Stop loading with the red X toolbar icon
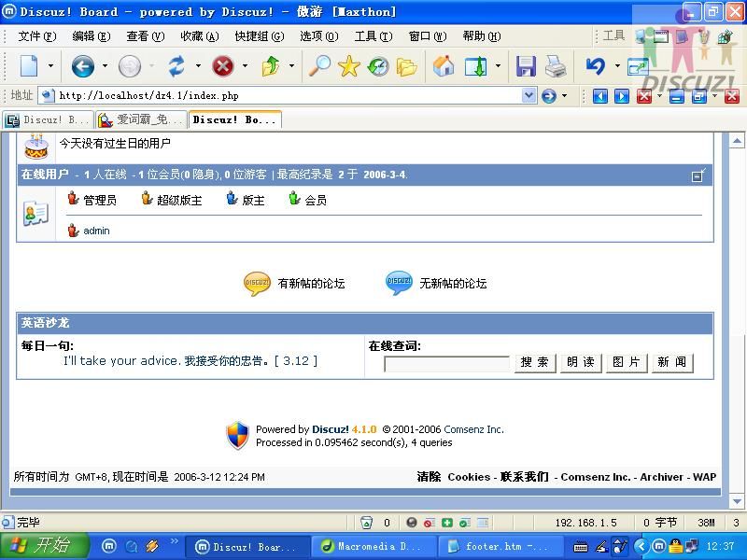747x560 pixels. tap(223, 65)
